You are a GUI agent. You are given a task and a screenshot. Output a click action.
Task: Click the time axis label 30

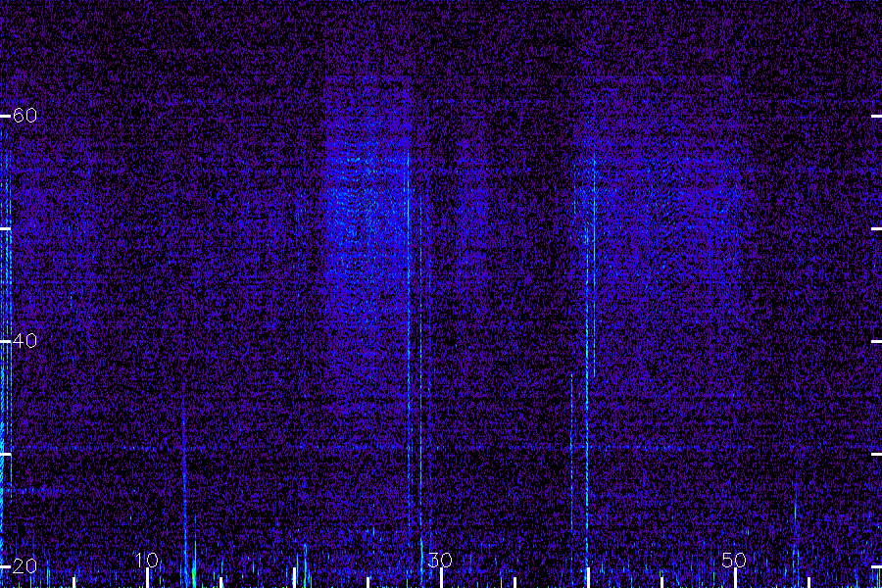pyautogui.click(x=440, y=560)
